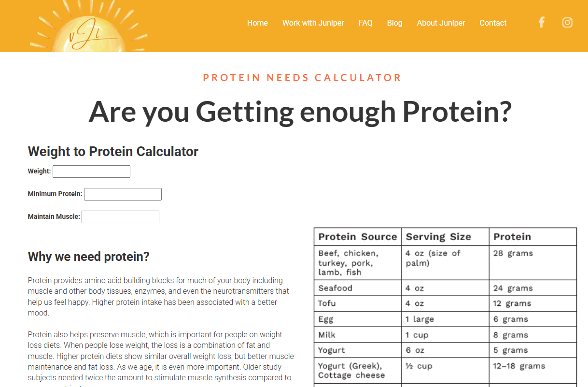Open the Blog link in navigation
The image size is (588, 387).
[x=394, y=23]
